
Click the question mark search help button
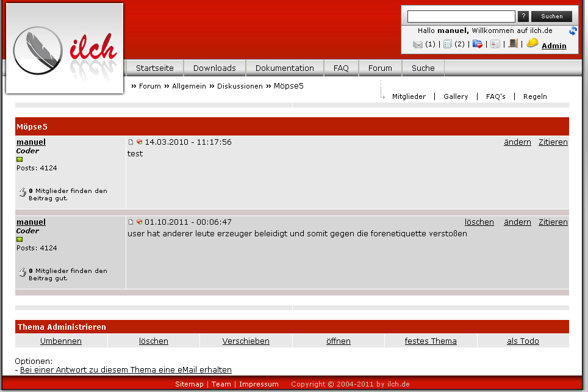523,16
